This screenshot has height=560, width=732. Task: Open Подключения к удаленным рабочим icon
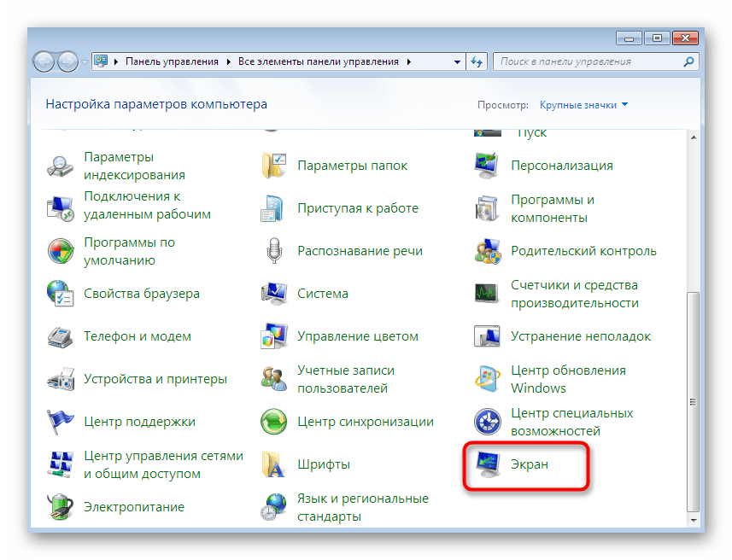point(61,208)
